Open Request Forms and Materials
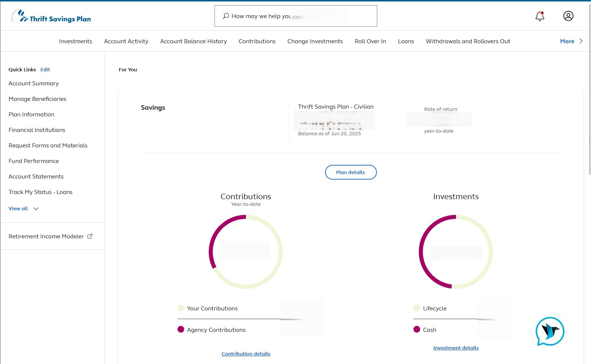 click(48, 146)
